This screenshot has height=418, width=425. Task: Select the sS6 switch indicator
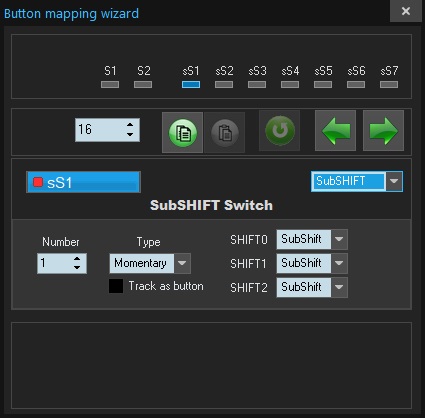click(356, 85)
